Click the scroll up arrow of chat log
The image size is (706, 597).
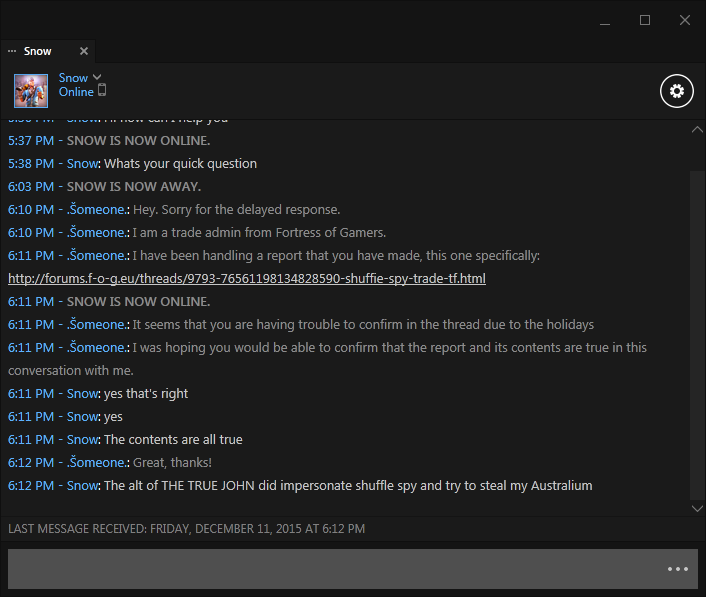(697, 130)
